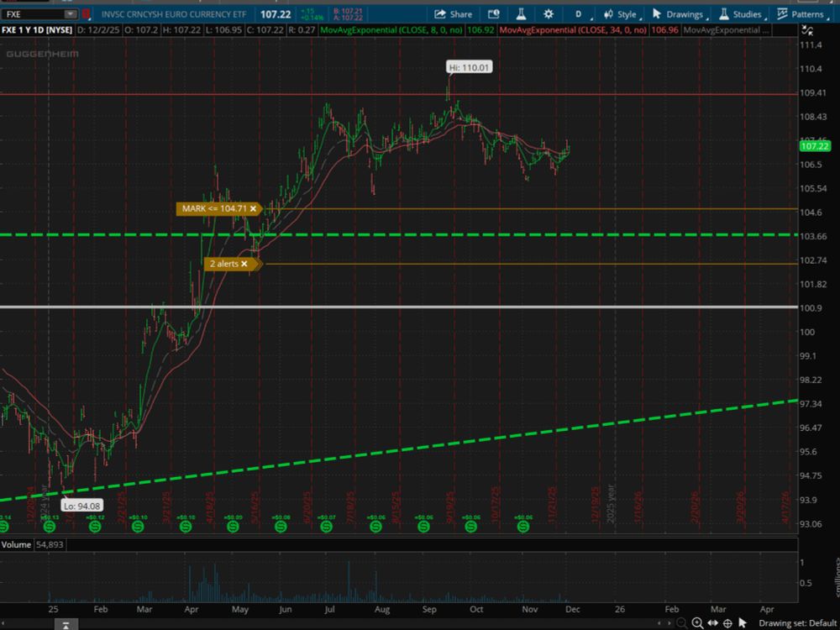The height and width of the screenshot is (630, 840).
Task: Click the zoom in magnifier icon
Action: 697,622
